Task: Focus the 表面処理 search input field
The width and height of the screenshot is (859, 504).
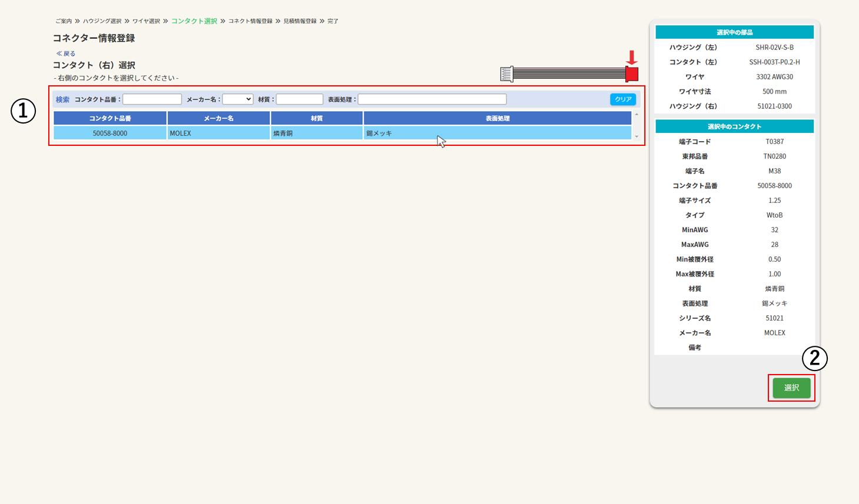Action: click(x=432, y=99)
